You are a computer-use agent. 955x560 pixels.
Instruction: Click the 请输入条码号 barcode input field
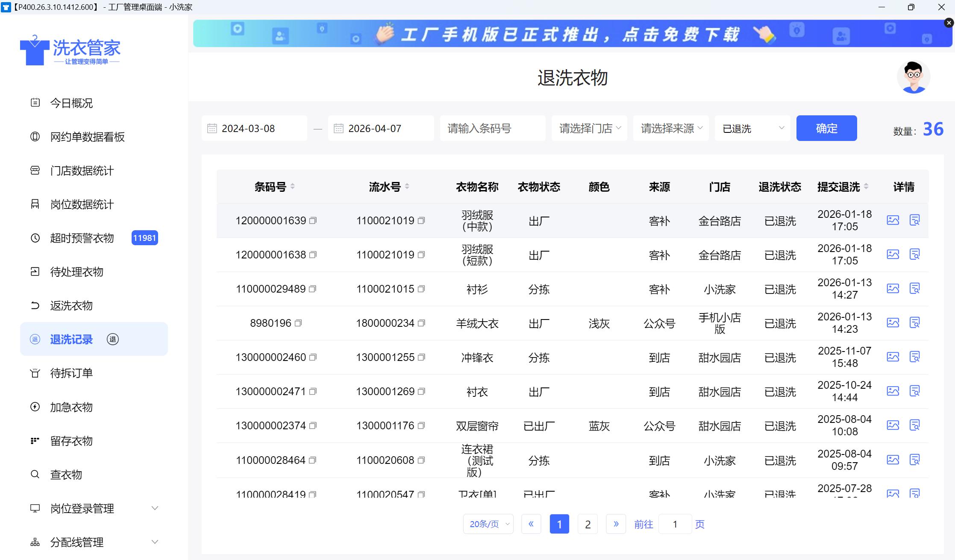click(x=492, y=128)
